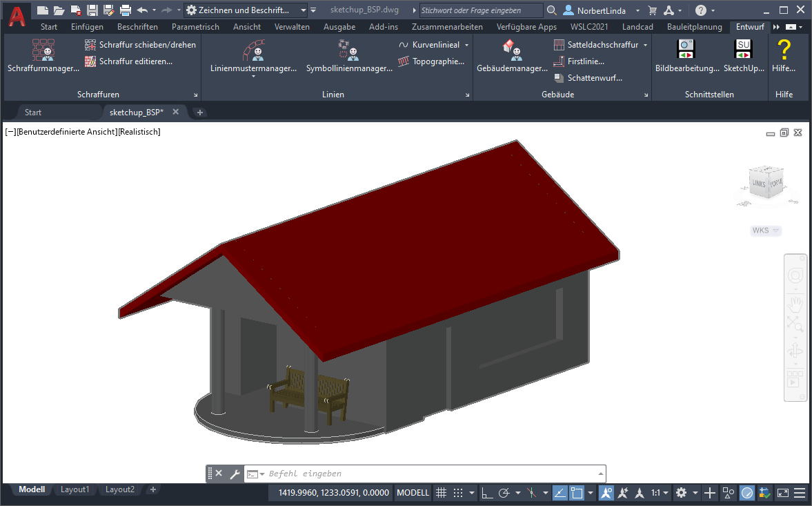Switch to the Bauleitplanung ribbon tab
The width and height of the screenshot is (812, 506).
click(694, 27)
